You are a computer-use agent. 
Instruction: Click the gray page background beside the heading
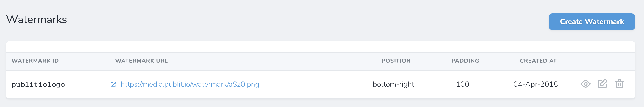tap(300, 20)
